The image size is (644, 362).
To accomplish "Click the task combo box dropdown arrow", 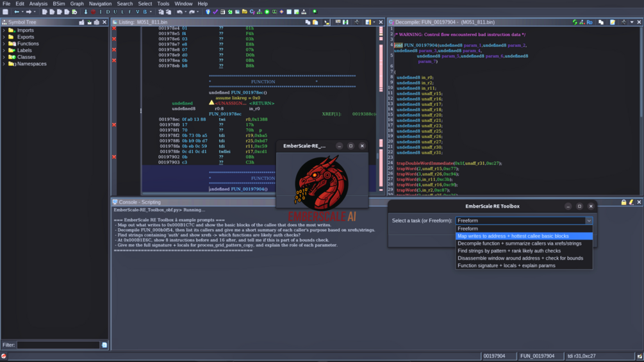I will [589, 221].
